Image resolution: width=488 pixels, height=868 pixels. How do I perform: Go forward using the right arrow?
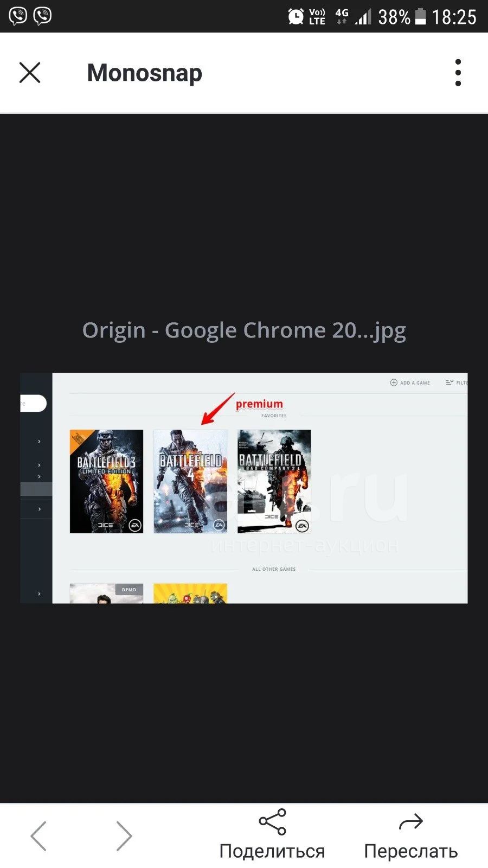(x=124, y=836)
